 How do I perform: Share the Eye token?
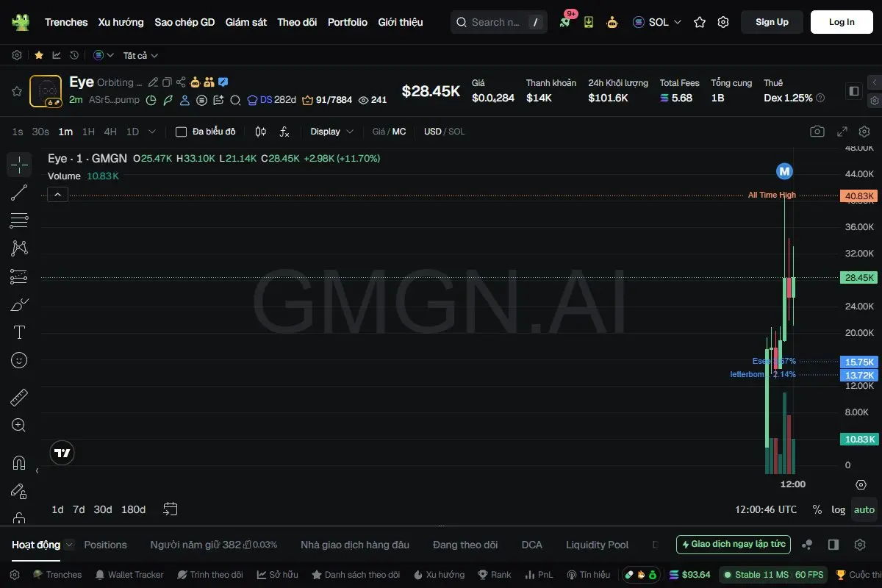click(x=181, y=82)
